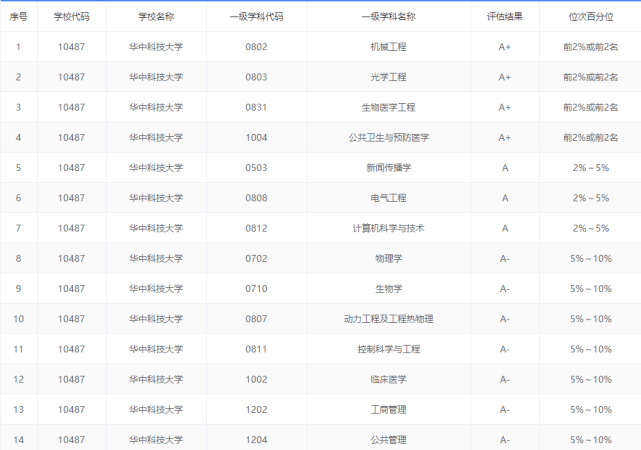Image resolution: width=641 pixels, height=450 pixels.
Task: Select the 工商管理 subject cell
Action: [x=388, y=410]
